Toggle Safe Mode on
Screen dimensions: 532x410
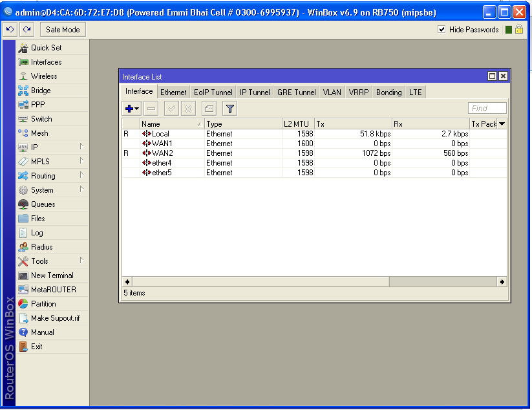pos(62,29)
